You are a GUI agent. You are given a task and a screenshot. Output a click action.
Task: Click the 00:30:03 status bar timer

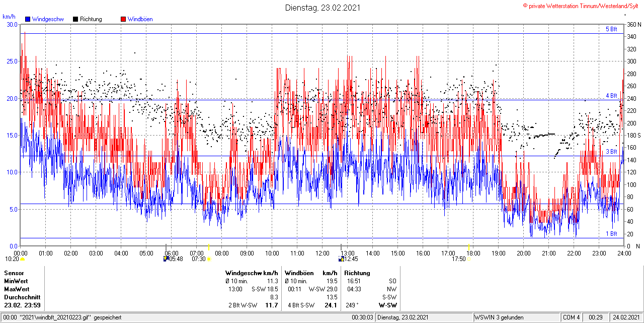click(x=363, y=317)
